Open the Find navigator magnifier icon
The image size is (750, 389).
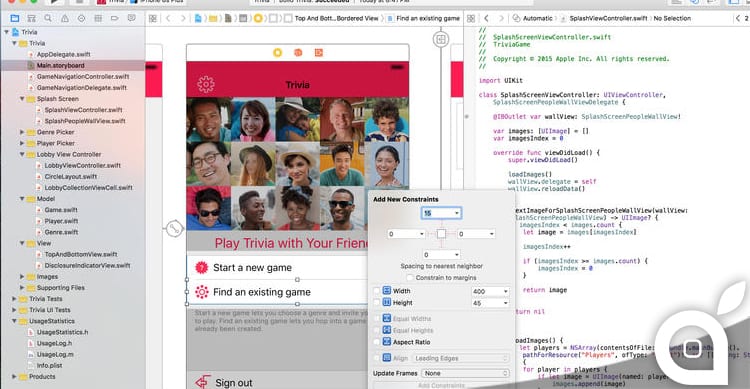[x=48, y=18]
